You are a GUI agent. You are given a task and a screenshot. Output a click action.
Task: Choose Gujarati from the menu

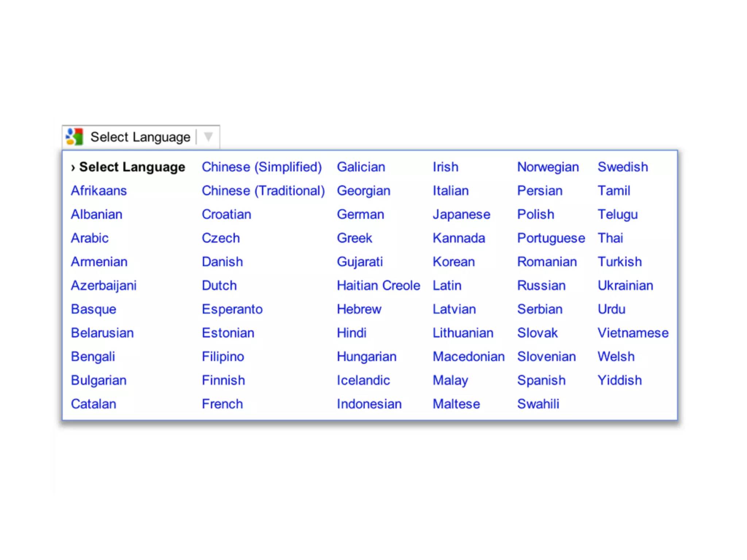pyautogui.click(x=360, y=262)
